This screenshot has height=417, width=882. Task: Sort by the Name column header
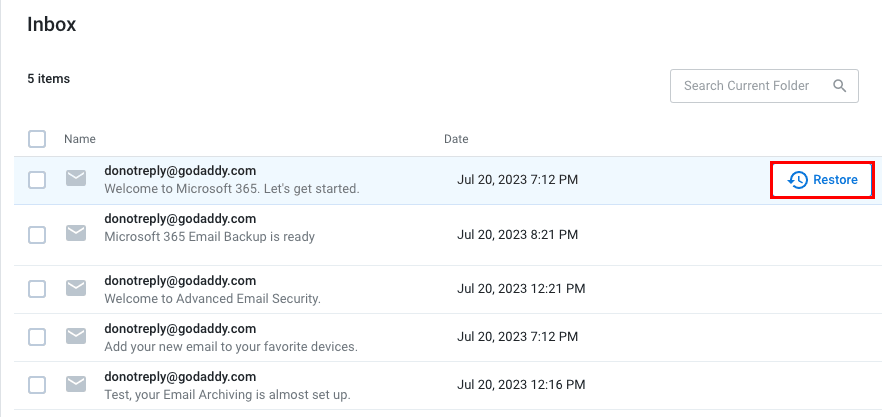click(x=80, y=139)
